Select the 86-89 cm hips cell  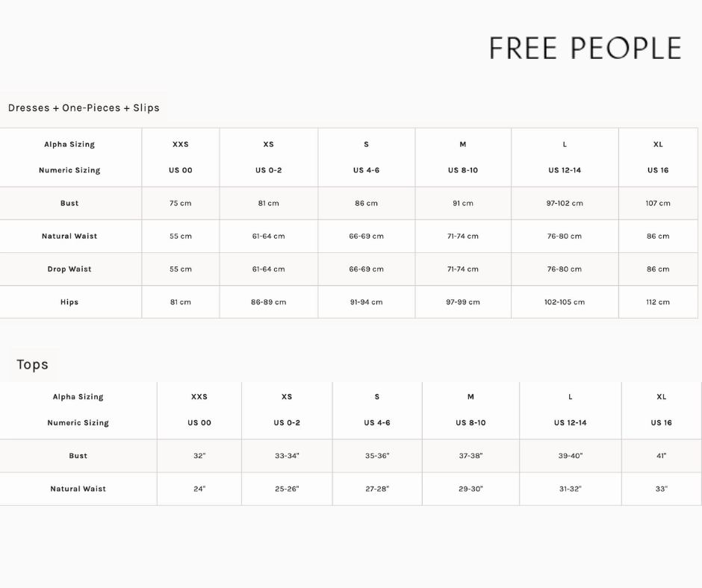tap(268, 302)
